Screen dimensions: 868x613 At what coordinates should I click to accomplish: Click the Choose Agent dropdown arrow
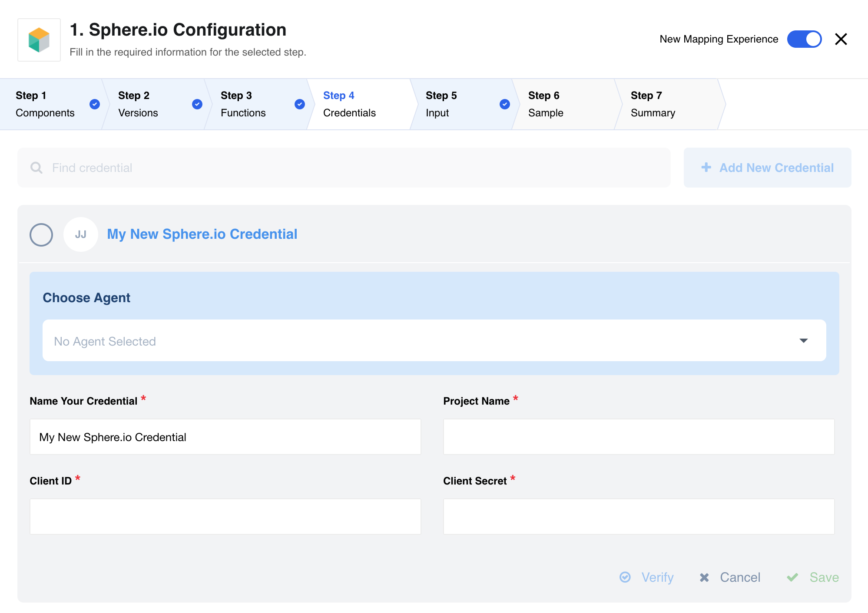[x=803, y=341]
